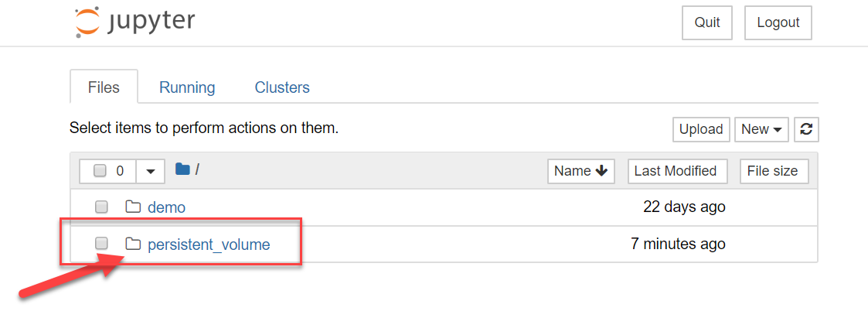Click the Logout button

click(778, 22)
